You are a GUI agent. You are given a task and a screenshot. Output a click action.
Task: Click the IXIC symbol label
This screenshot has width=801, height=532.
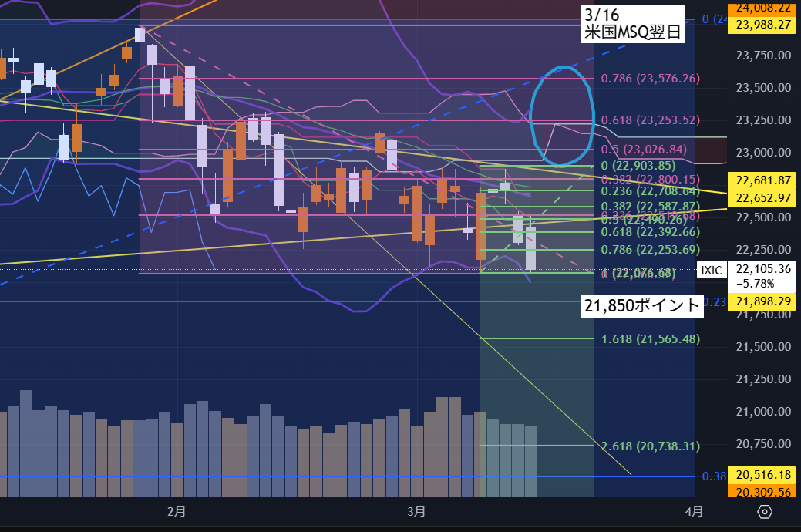[x=711, y=271]
